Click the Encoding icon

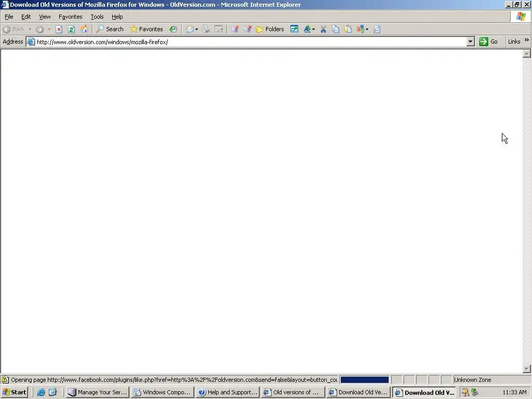(361, 29)
